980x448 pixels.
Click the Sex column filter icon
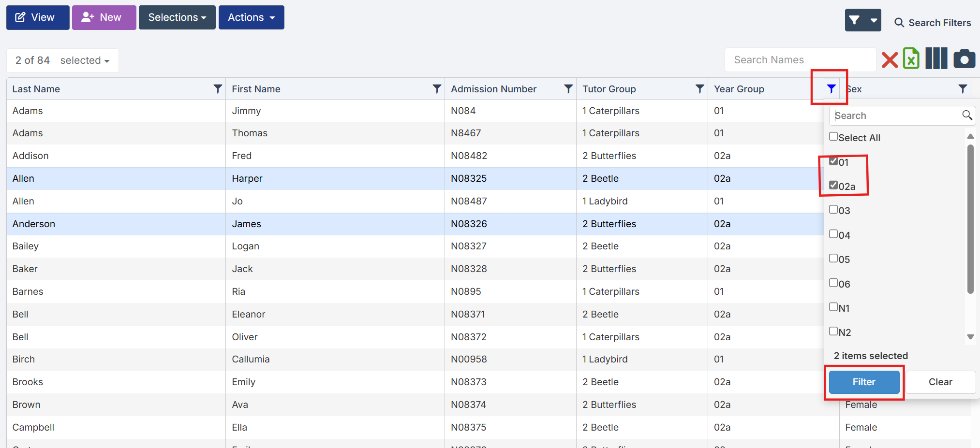coord(963,89)
